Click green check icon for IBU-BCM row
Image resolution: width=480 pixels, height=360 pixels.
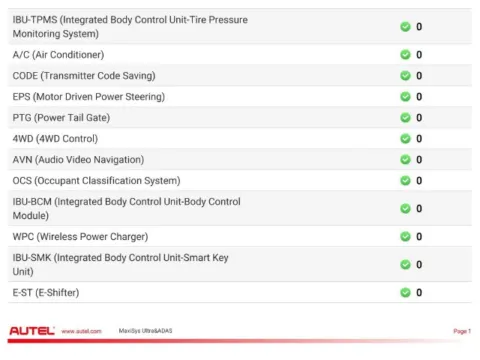click(x=405, y=209)
